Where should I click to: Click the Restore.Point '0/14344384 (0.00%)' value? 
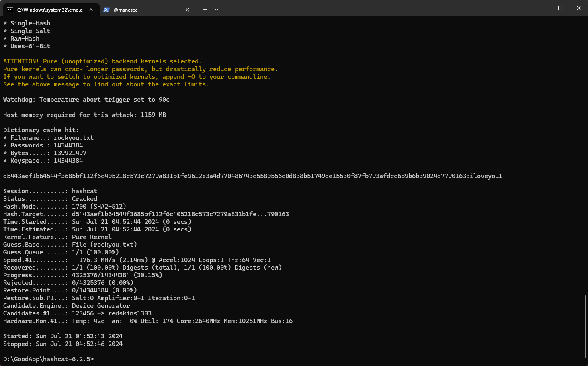104,290
